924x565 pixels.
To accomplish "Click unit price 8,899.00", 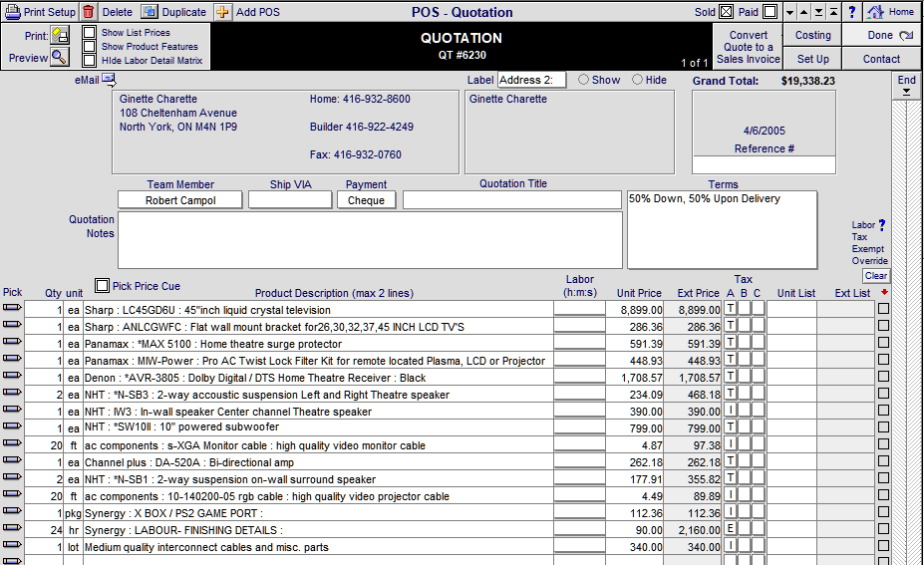I will [x=641, y=310].
